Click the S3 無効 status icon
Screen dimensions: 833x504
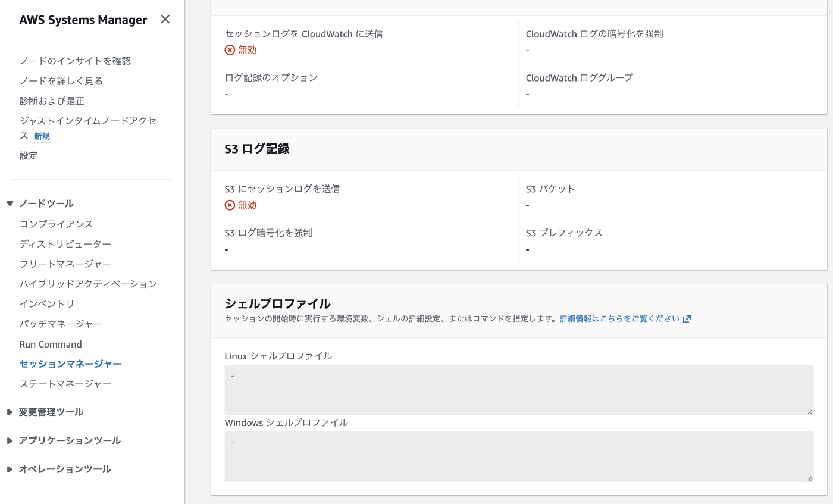point(230,205)
